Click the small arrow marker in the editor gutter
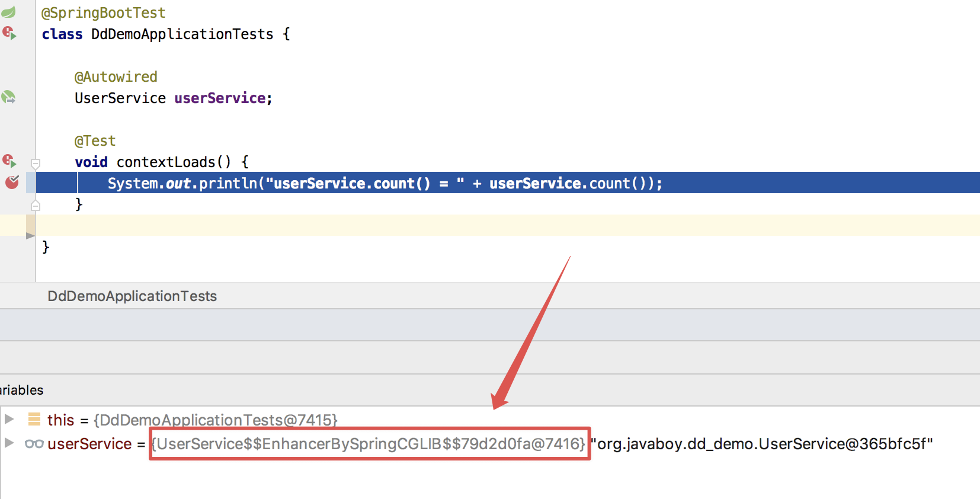 point(30,235)
